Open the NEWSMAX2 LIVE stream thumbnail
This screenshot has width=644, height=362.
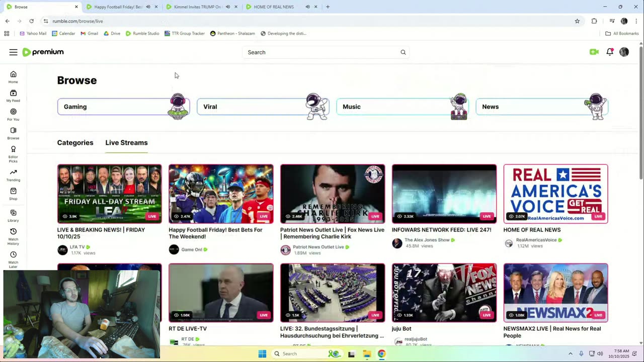556,293
